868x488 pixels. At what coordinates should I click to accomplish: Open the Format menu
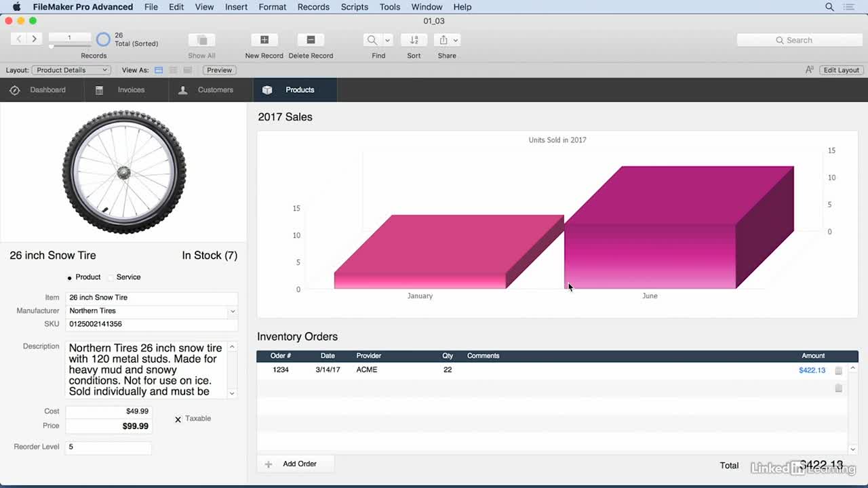point(273,7)
